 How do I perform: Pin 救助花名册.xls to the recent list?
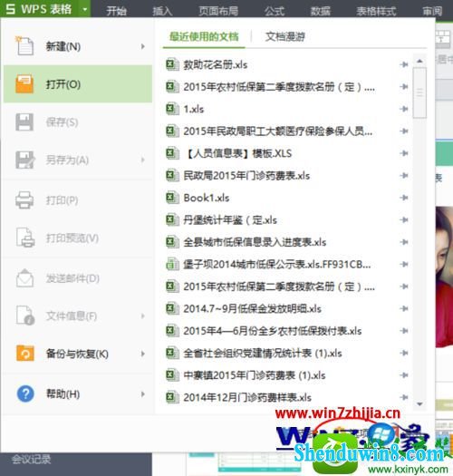[x=404, y=64]
